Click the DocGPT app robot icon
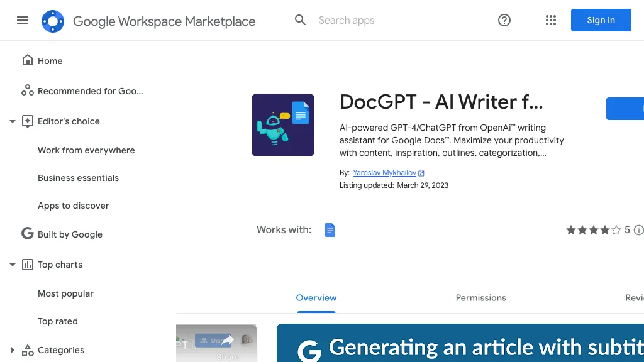This screenshot has height=362, width=644. [283, 125]
